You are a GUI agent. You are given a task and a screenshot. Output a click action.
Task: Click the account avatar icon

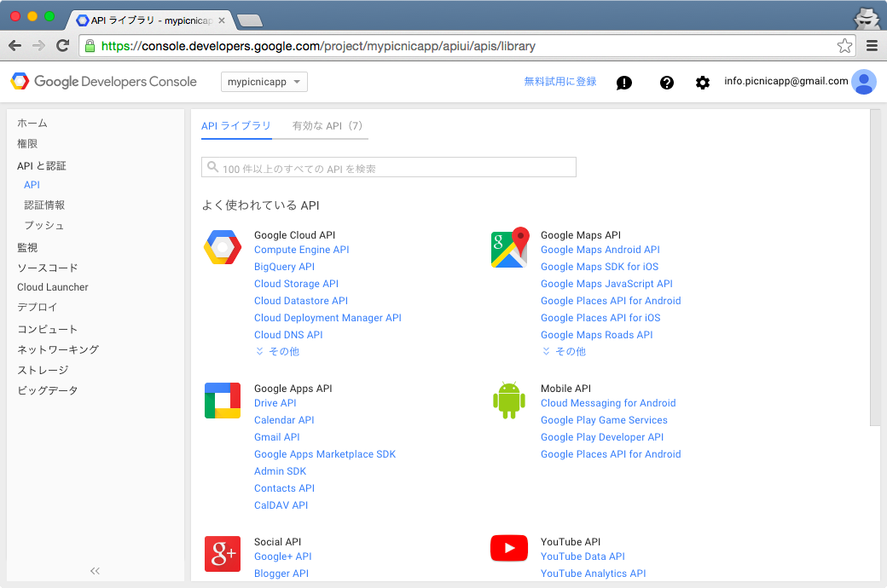click(x=864, y=82)
